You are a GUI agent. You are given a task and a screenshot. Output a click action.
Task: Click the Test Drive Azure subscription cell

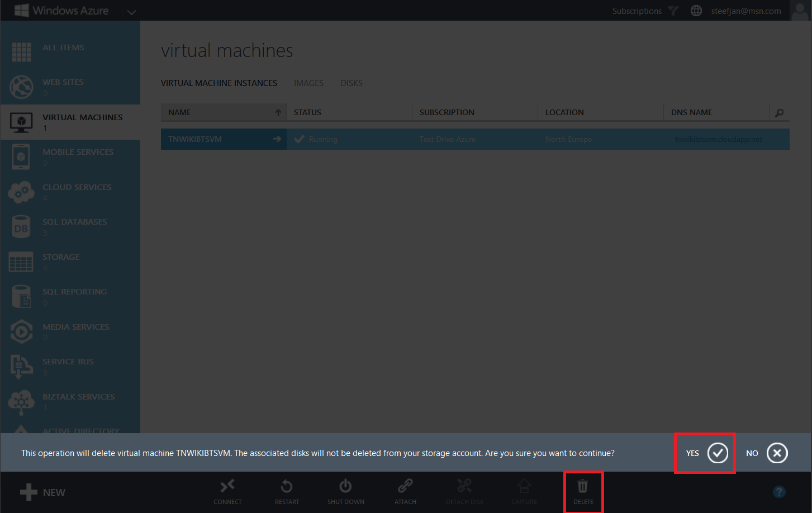448,139
